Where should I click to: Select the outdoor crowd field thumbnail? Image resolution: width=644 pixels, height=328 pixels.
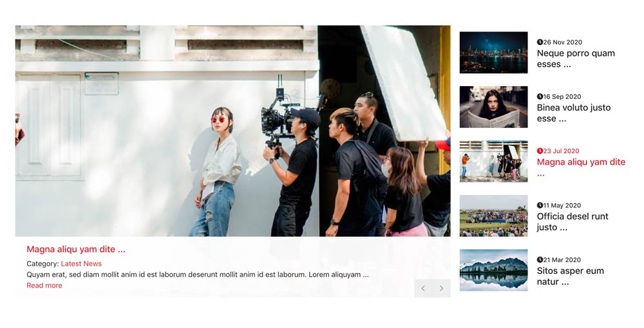point(493,216)
